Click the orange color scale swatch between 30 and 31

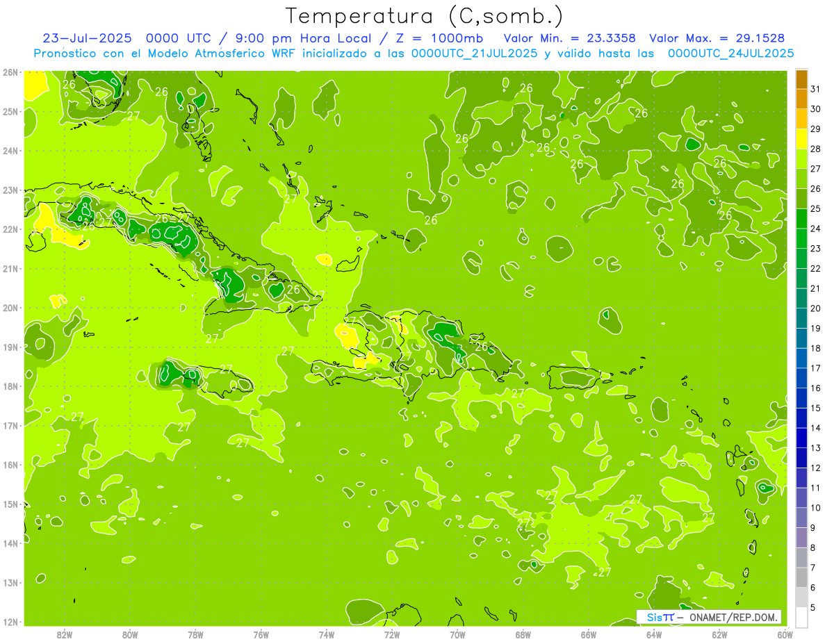click(x=801, y=99)
